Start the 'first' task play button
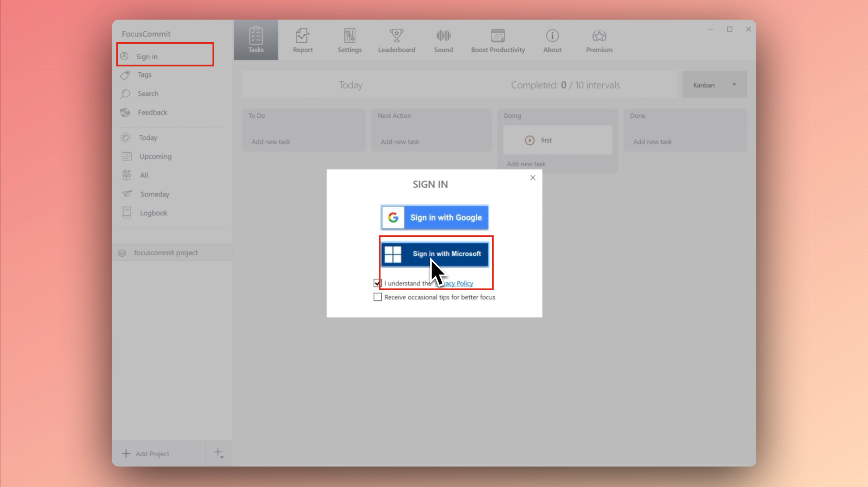Screen dimensions: 868x487 [529, 140]
